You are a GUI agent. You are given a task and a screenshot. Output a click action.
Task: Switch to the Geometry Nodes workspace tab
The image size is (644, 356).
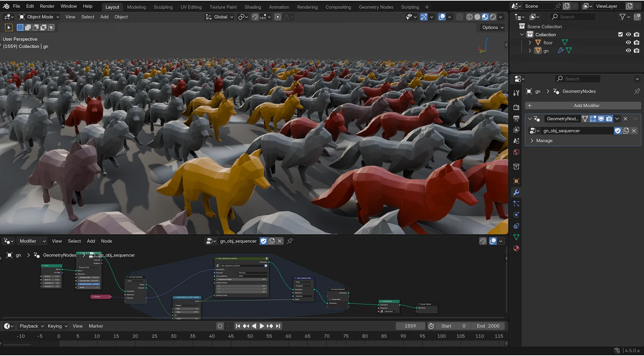[x=376, y=7]
